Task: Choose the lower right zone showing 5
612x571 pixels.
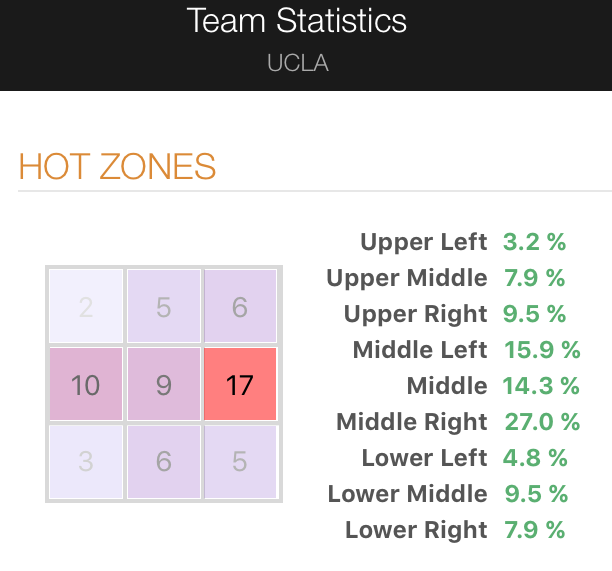Action: [x=240, y=462]
